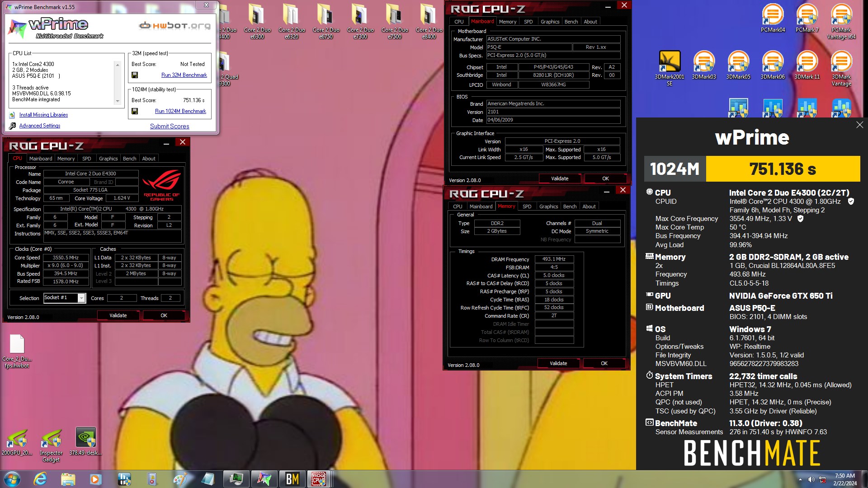Click OK in the CPU tab window
Screen dimensions: 868x488
(x=164, y=315)
